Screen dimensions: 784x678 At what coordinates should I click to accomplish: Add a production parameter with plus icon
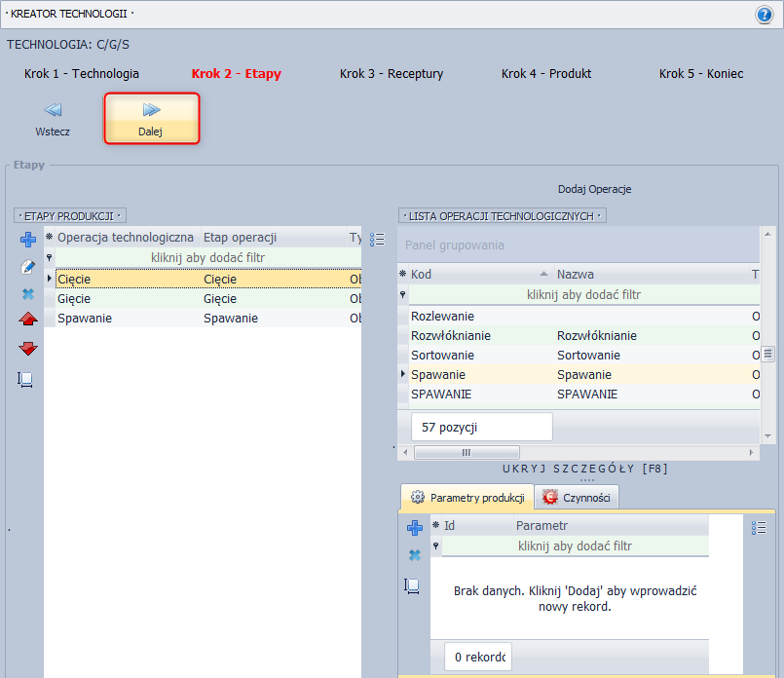[x=414, y=528]
